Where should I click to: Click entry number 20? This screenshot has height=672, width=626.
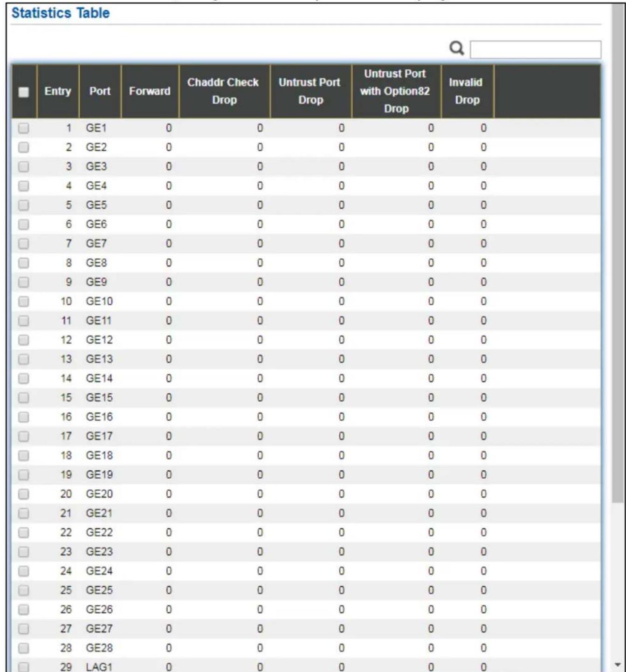[66, 494]
